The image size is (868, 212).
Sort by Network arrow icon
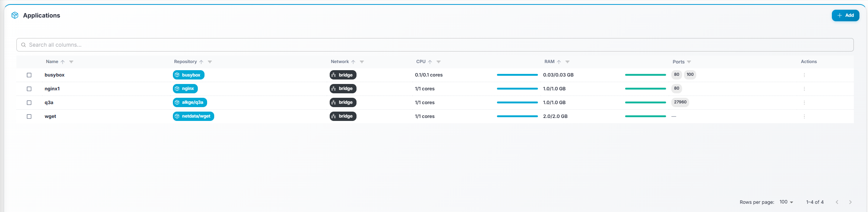353,62
